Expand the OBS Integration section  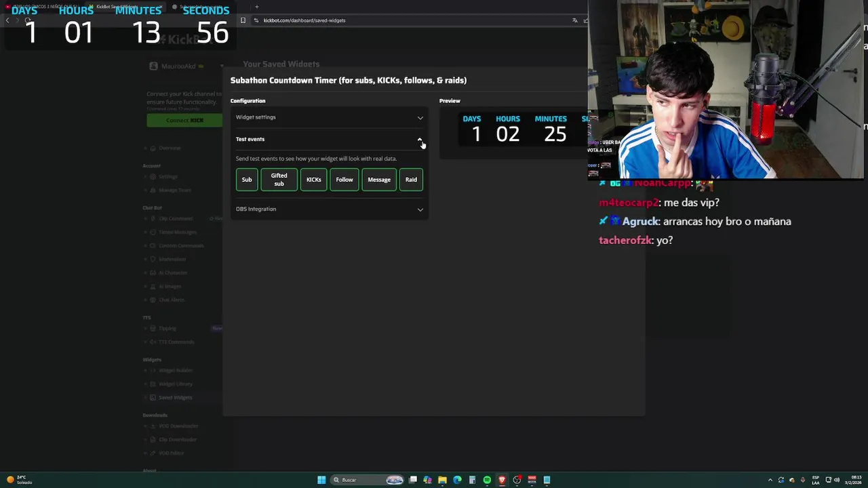329,209
